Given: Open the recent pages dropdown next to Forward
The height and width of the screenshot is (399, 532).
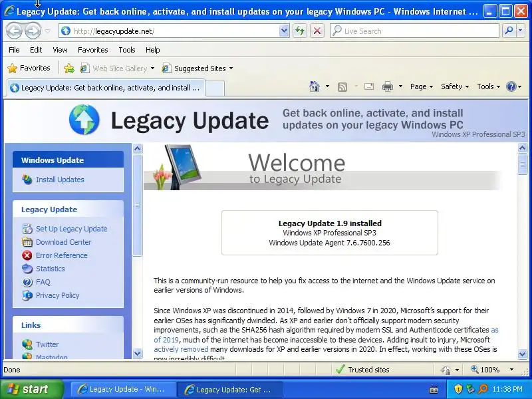Looking at the screenshot, I should [47, 31].
